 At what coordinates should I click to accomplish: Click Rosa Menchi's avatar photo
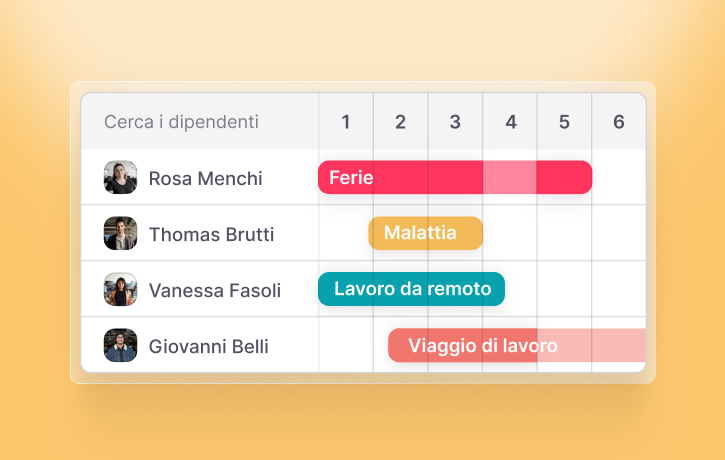coord(120,178)
